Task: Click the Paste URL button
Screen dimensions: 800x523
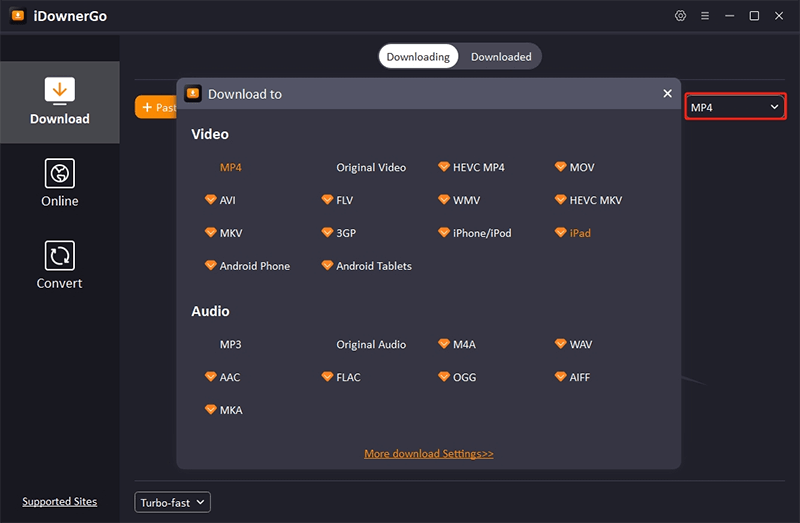Action: [156, 107]
